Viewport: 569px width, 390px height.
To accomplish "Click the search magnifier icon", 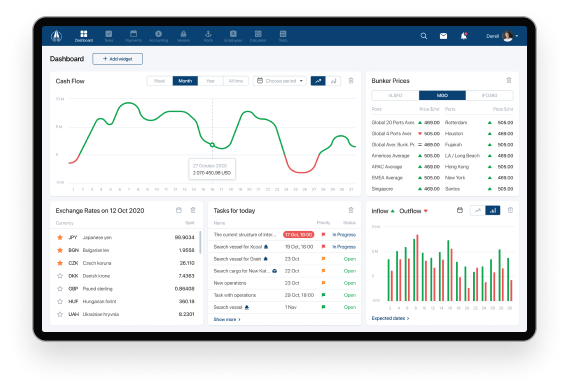I will (423, 36).
